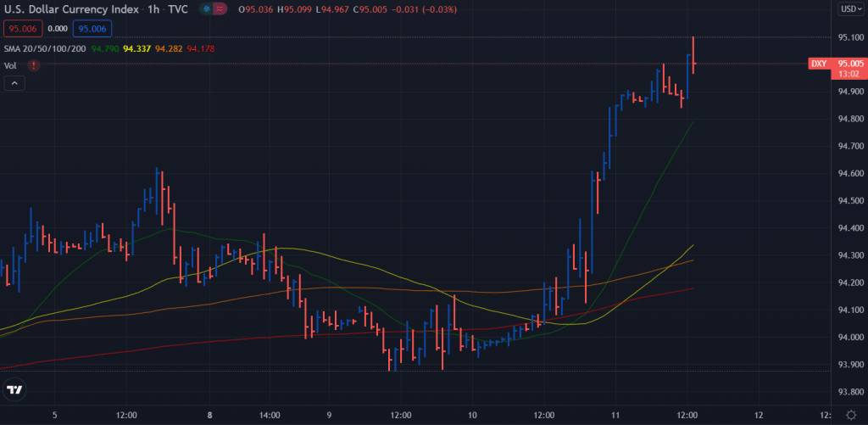Click date label 5 on time axis
This screenshot has height=425, width=868.
(x=54, y=415)
